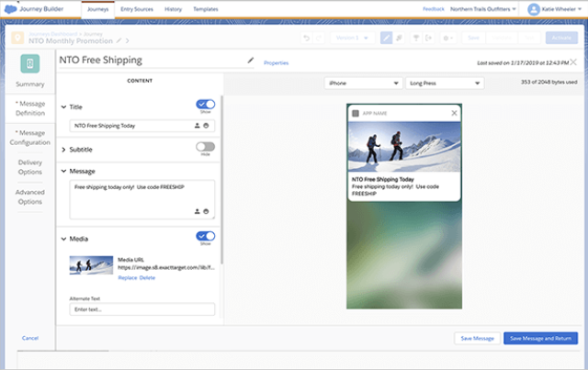Viewport: 588px width, 370px height.
Task: Click the push notification Summary icon
Action: [30, 63]
